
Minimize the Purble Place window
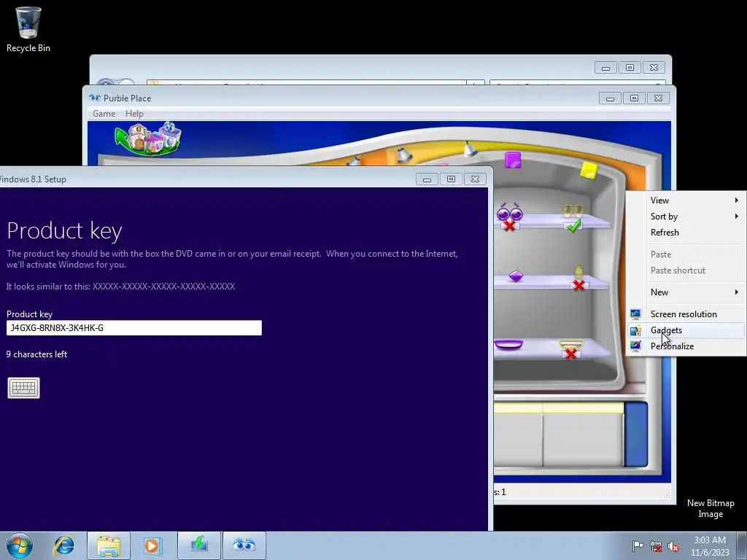tap(610, 98)
